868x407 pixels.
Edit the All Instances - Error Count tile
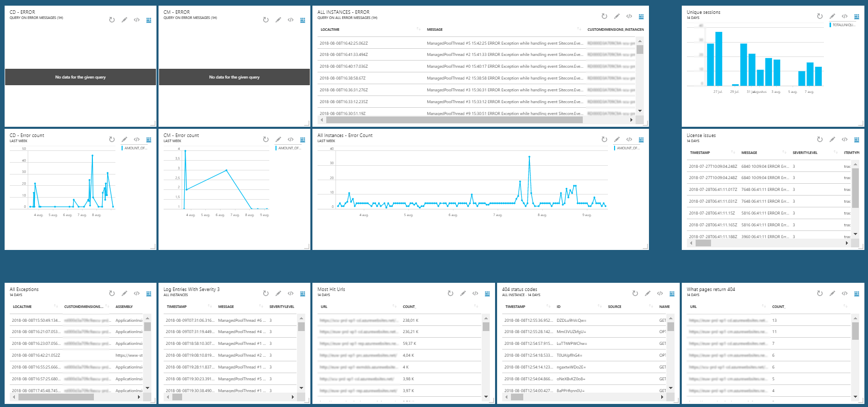pyautogui.click(x=617, y=140)
